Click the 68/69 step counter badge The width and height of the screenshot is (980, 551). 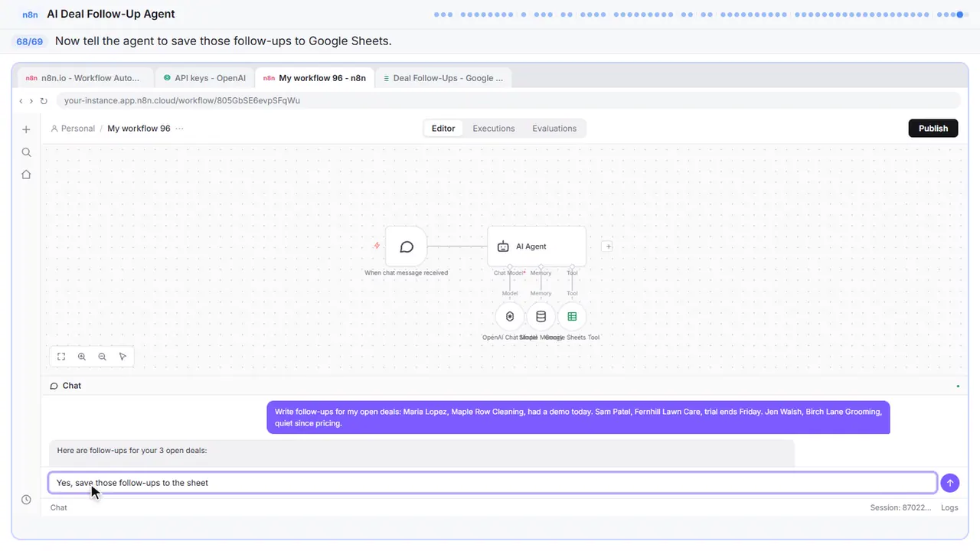point(30,41)
